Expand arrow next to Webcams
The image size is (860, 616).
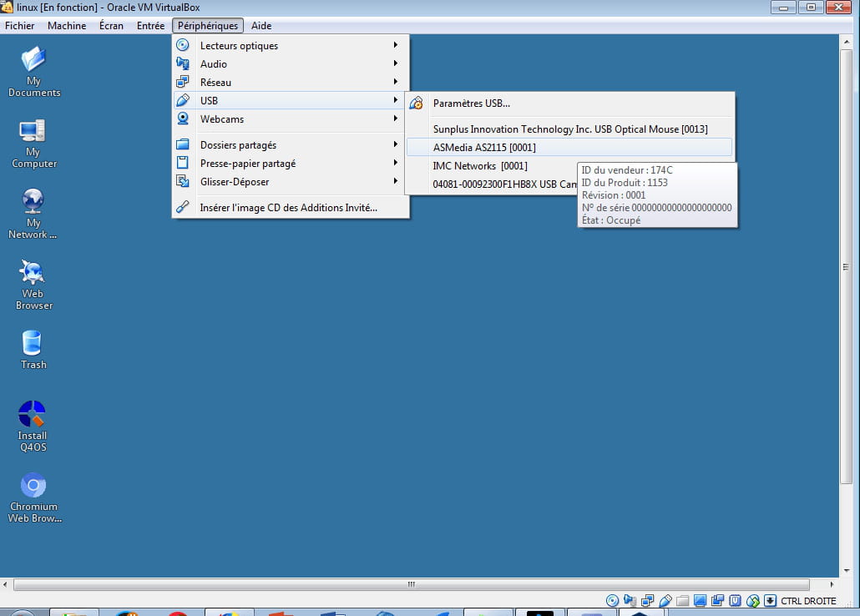click(x=396, y=119)
